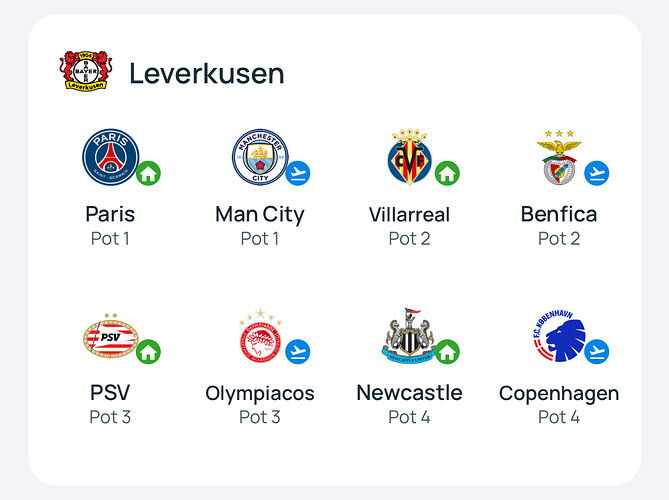The width and height of the screenshot is (669, 500).
Task: Click the away plane badge on Copenhagen
Action: 596,352
